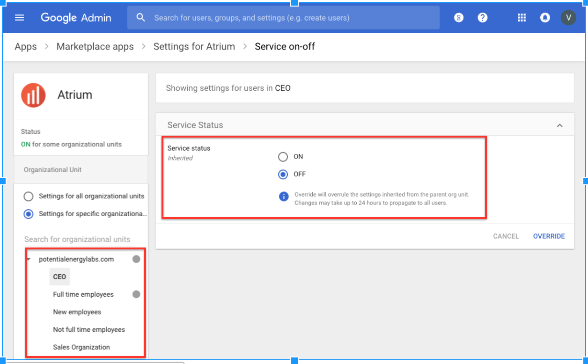Select the potentialenergylabs.com org unit
This screenshot has width=588, height=364.
pyautogui.click(x=76, y=259)
